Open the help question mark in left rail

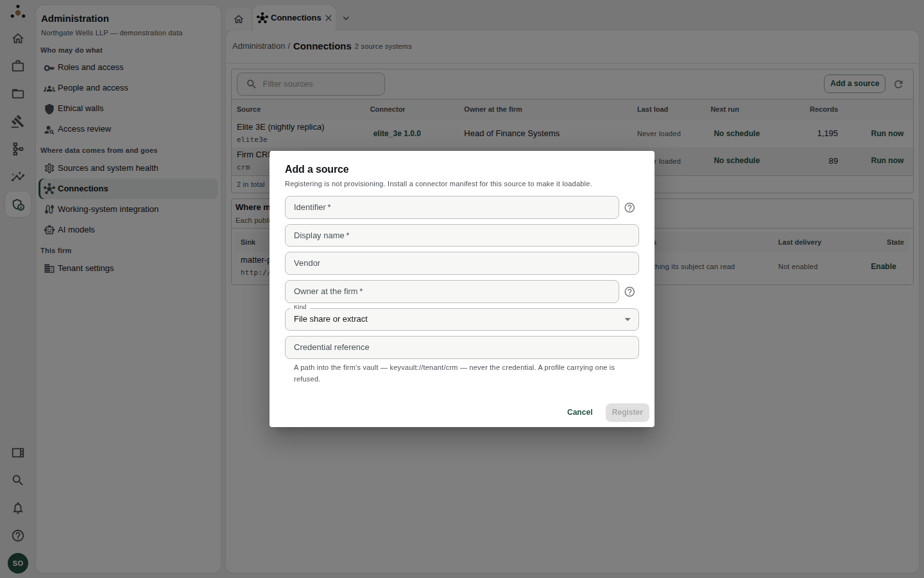(x=18, y=536)
